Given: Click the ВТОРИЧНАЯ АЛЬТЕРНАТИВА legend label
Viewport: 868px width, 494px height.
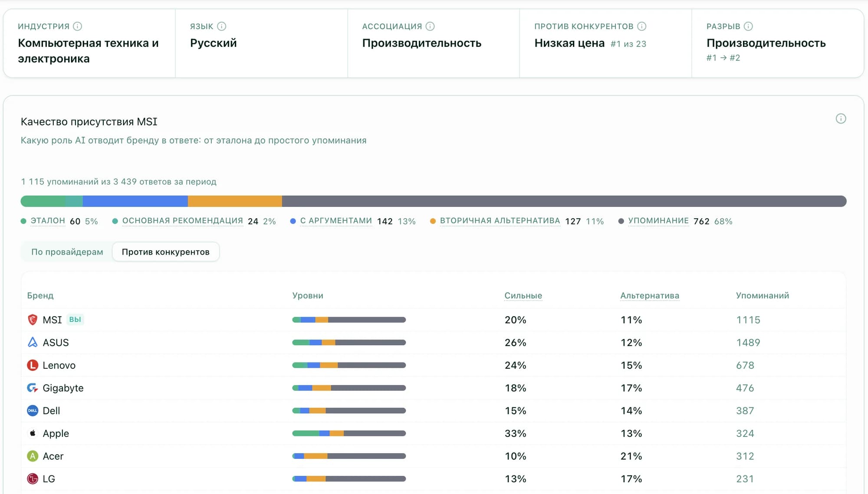Looking at the screenshot, I should click(x=500, y=221).
